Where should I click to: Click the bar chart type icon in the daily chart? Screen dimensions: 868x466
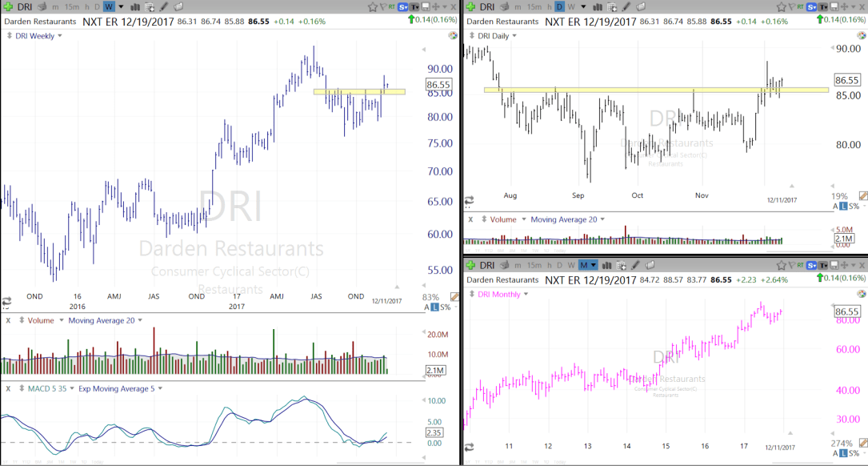(x=597, y=7)
